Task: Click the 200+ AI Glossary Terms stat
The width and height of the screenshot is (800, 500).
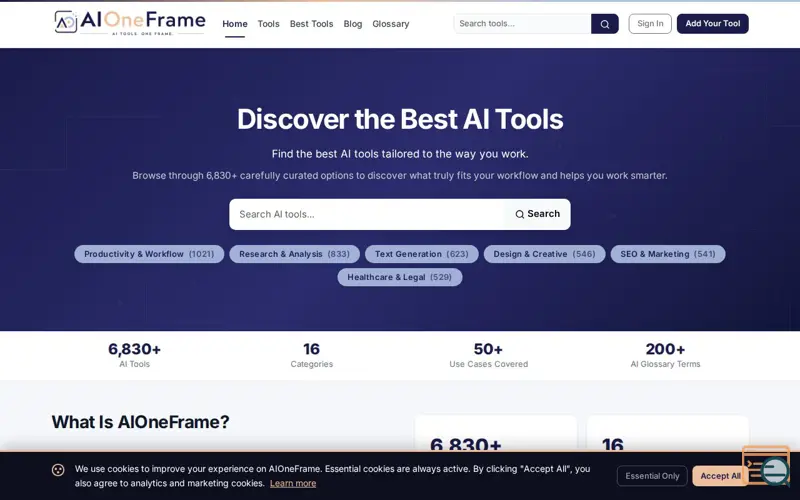Action: 665,355
